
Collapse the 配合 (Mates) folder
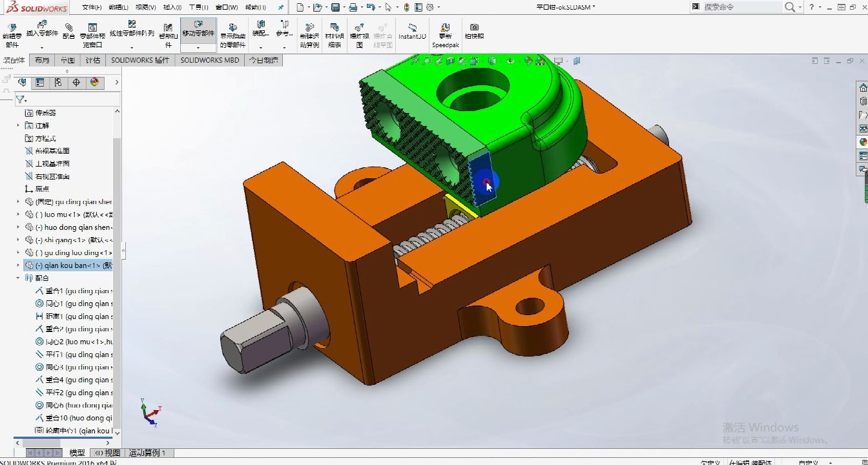tap(17, 278)
